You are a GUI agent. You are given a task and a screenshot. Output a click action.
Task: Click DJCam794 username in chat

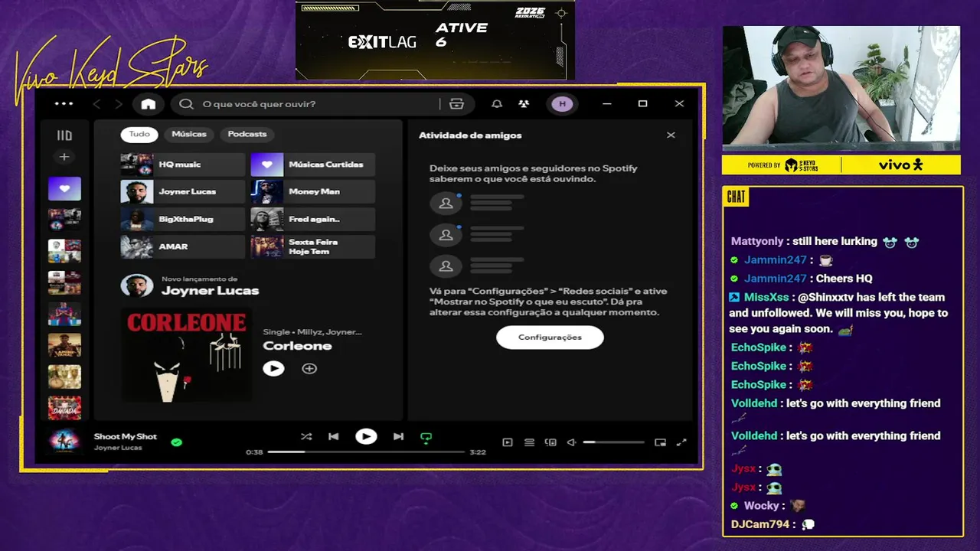760,524
